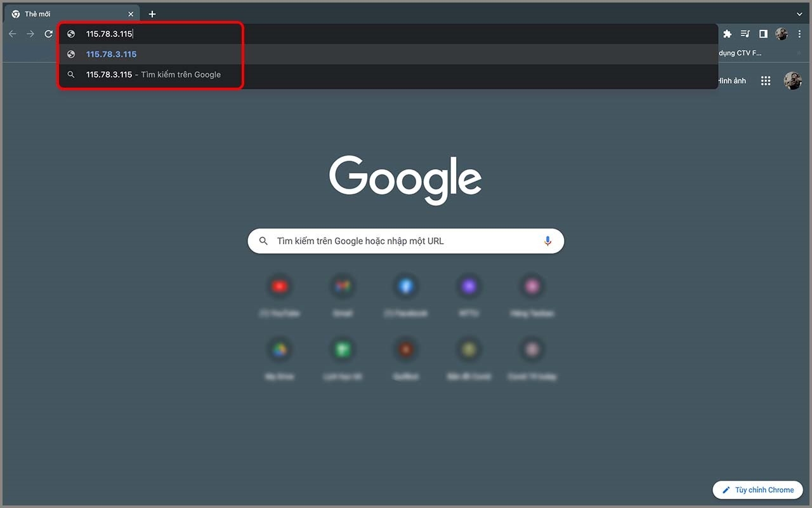Open the Google Drive shortcut

pos(280,359)
